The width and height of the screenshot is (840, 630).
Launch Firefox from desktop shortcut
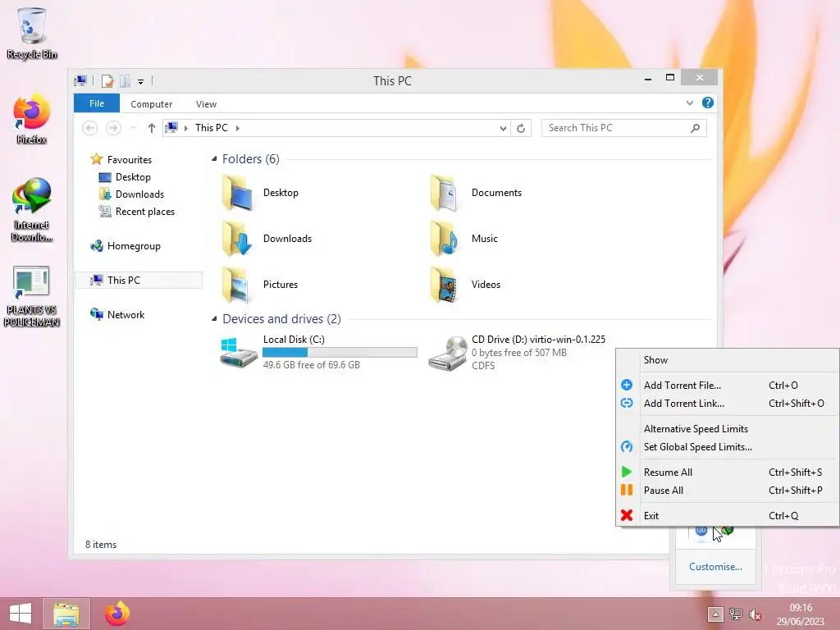(x=32, y=119)
